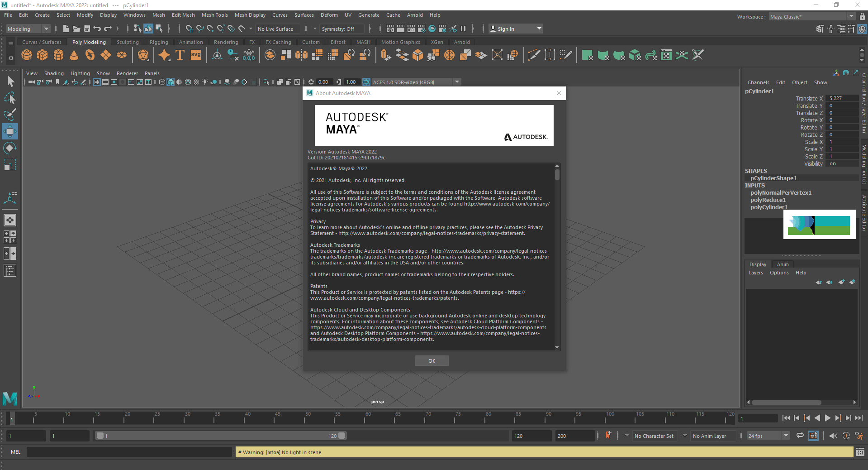Click Play Forwards on the timeline
The height and width of the screenshot is (470, 868).
(827, 418)
